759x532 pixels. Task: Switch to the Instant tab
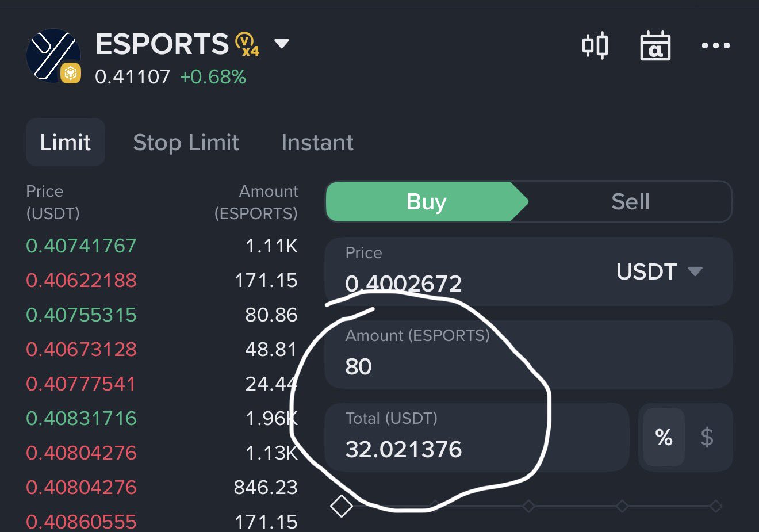(x=317, y=143)
